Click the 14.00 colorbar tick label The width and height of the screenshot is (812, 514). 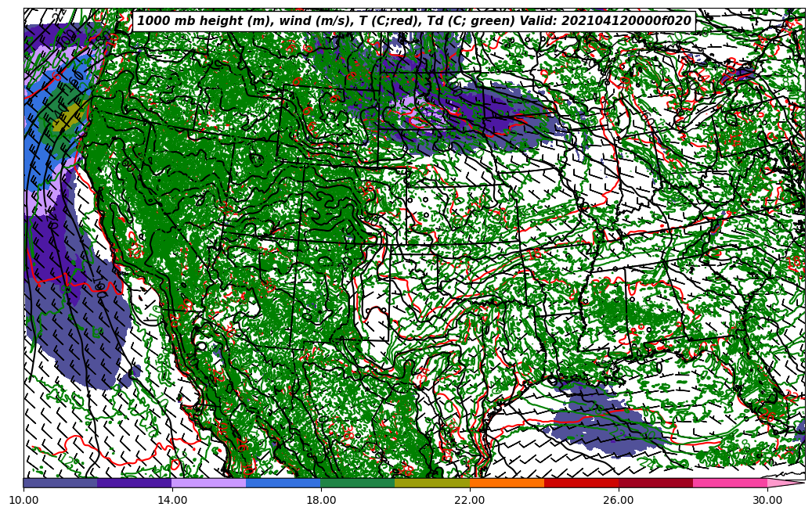coord(172,499)
